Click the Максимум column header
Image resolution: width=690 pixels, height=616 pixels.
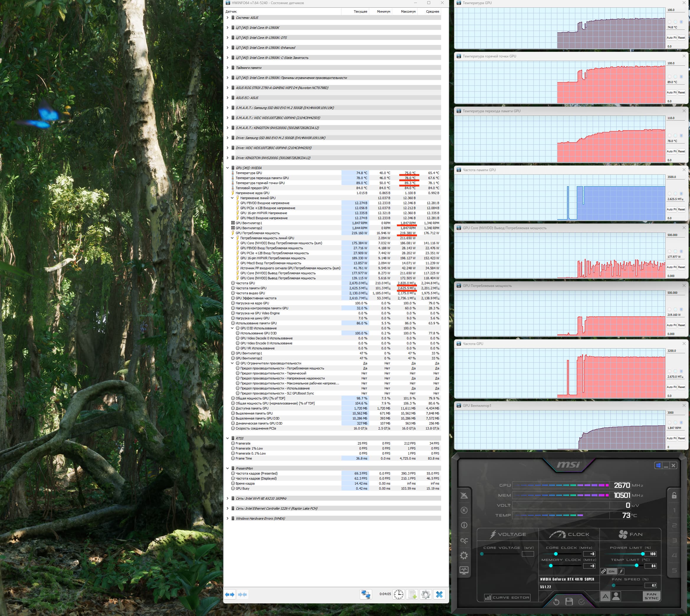pyautogui.click(x=408, y=11)
